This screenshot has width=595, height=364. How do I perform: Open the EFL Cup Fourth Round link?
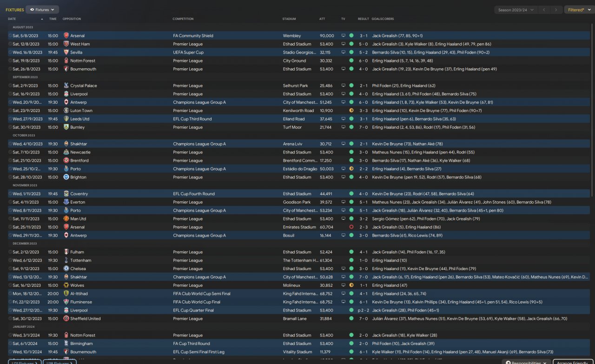(194, 194)
